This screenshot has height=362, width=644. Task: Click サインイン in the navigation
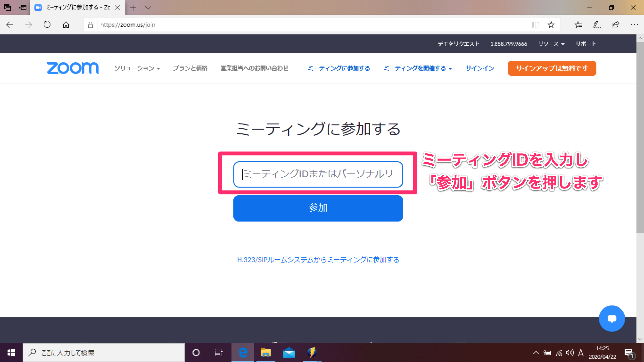[x=479, y=68]
